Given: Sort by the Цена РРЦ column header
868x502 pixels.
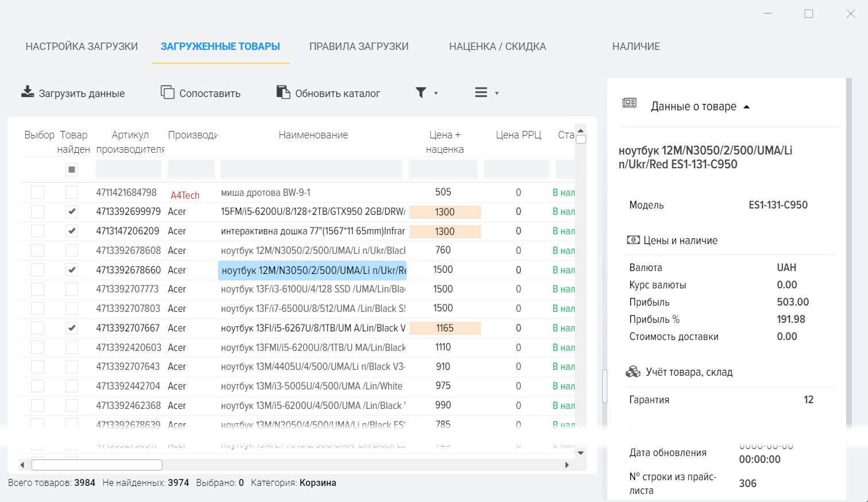Looking at the screenshot, I should click(x=518, y=135).
